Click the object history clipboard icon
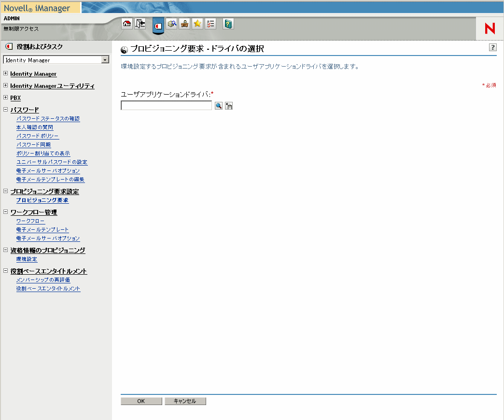The width and height of the screenshot is (504, 420). point(228,105)
